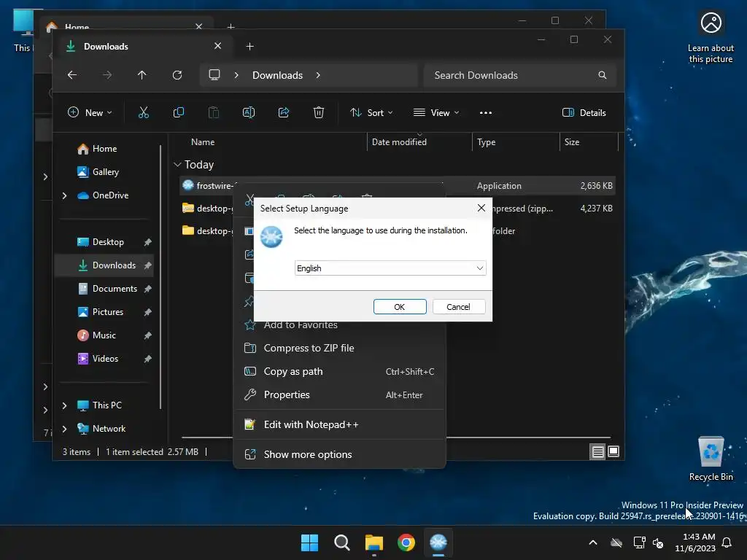The image size is (747, 560).
Task: Expand the OneDrive tree node
Action: pyautogui.click(x=64, y=195)
